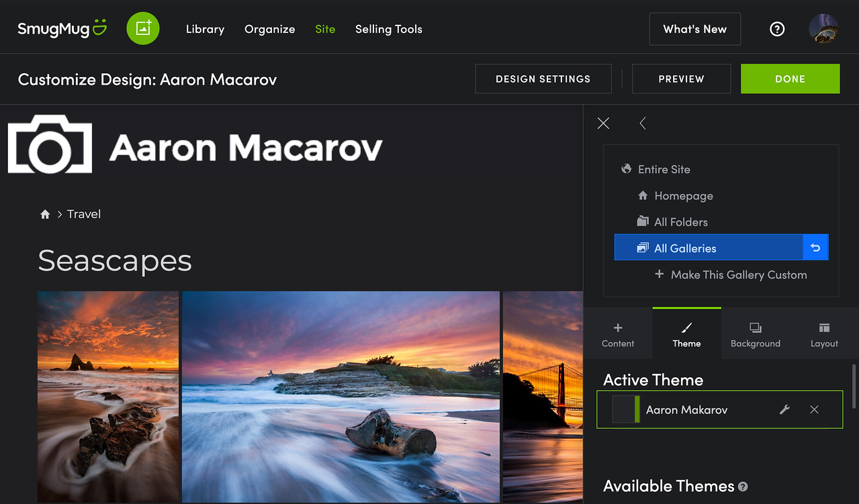
Task: Open the driftwood beach photo thumbnail
Action: pos(341,397)
